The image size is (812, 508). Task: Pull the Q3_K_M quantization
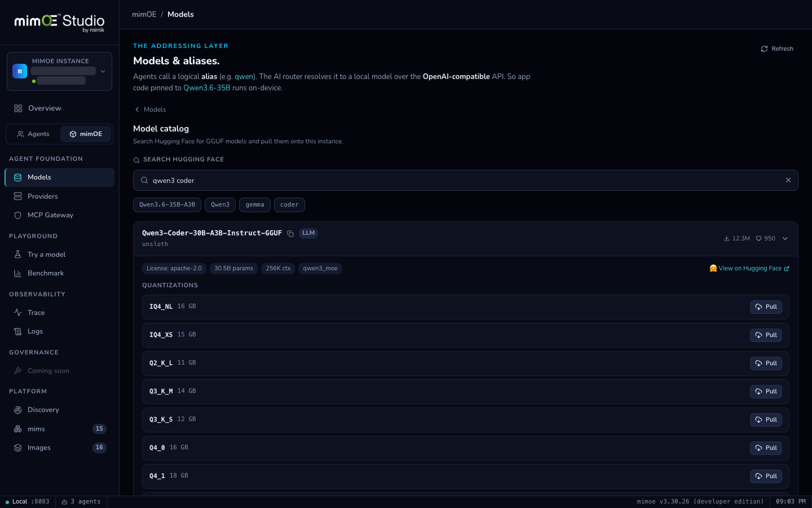(x=766, y=392)
